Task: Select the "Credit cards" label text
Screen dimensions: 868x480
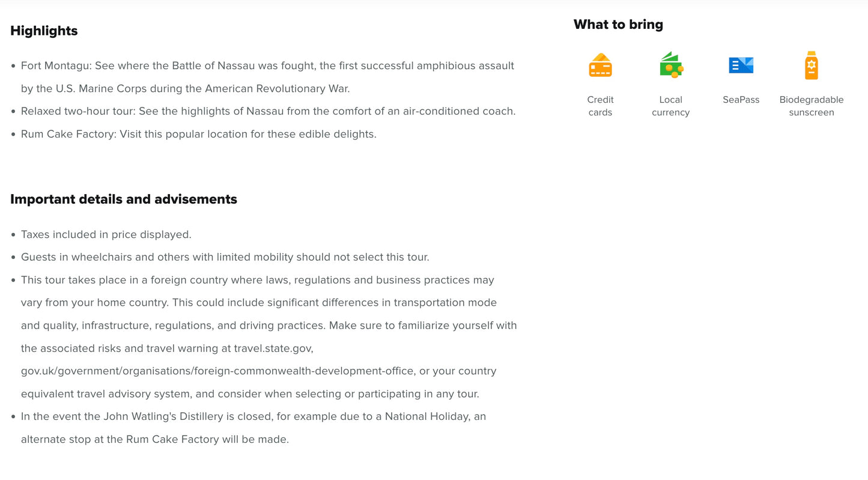Action: pos(600,106)
